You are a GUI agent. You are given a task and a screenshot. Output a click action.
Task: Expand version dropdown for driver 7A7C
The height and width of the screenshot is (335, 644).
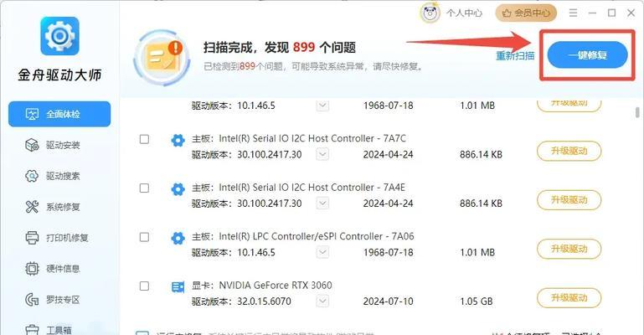322,155
